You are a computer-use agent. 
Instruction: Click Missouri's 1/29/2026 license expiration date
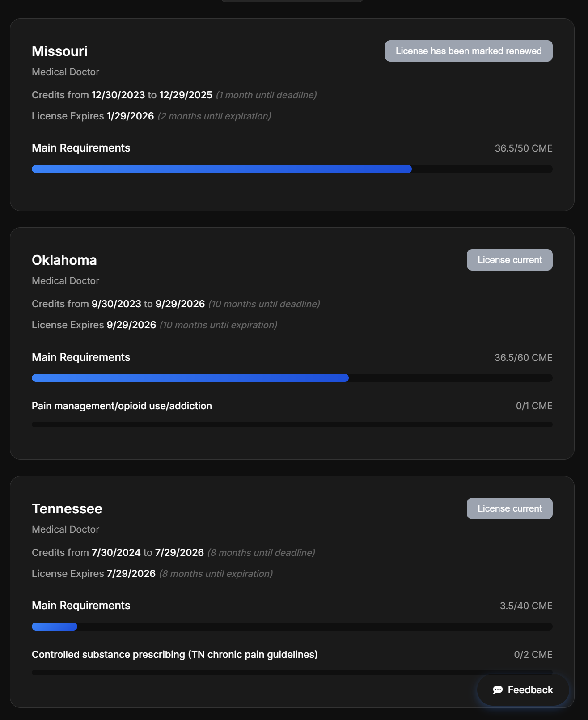point(130,116)
